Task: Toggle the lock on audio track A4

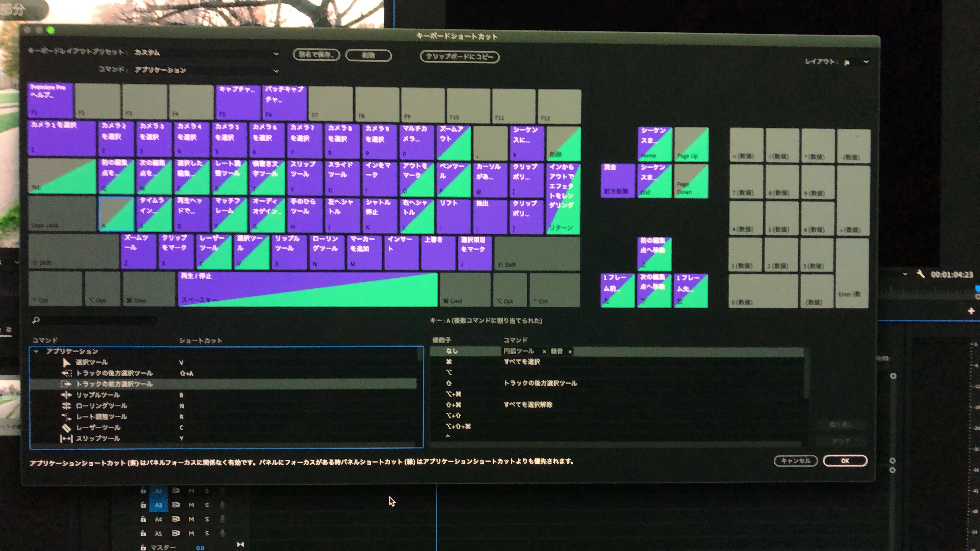Action: 143,519
